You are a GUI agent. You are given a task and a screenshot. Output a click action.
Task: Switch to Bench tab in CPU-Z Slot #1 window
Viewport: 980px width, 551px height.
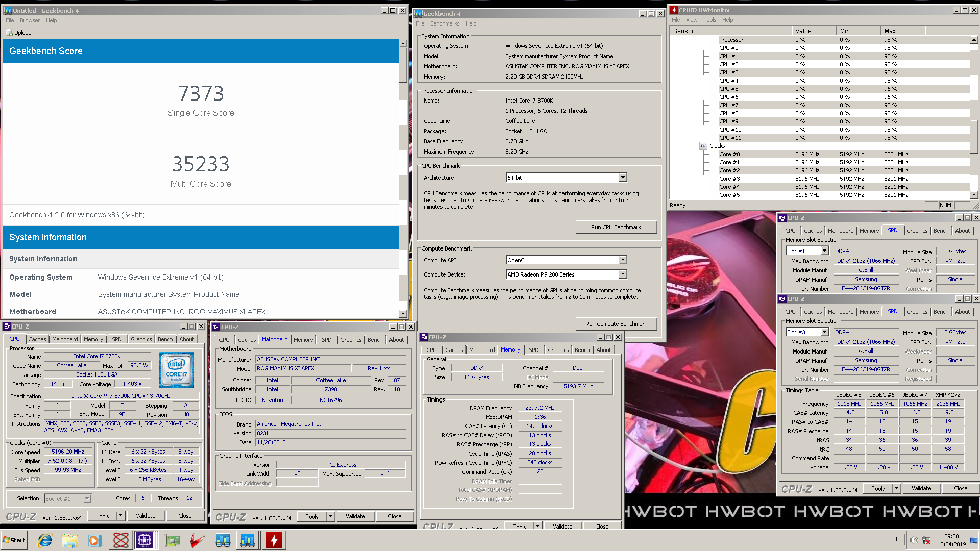click(941, 231)
